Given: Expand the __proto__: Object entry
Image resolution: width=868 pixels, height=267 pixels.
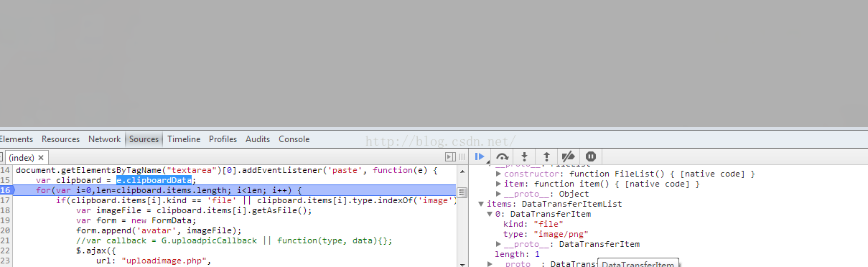Looking at the screenshot, I should pos(498,194).
